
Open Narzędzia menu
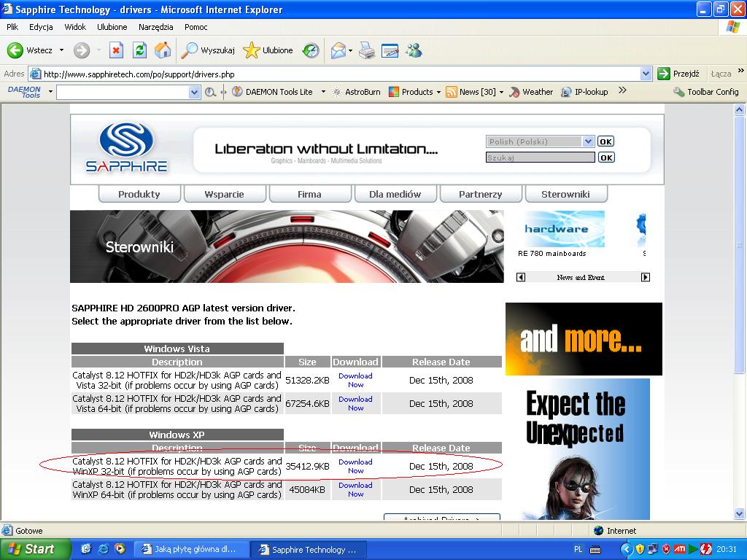pos(156,27)
